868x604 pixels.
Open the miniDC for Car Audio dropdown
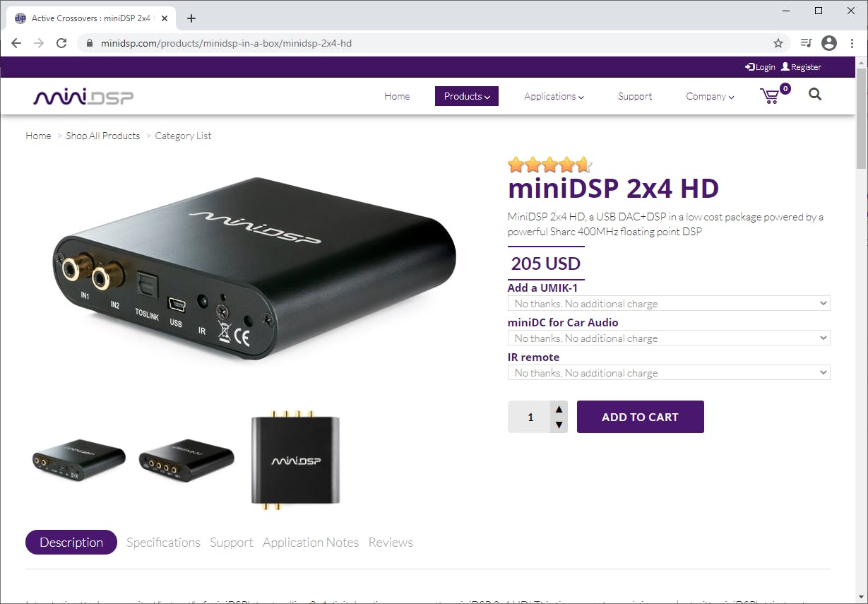click(x=669, y=338)
